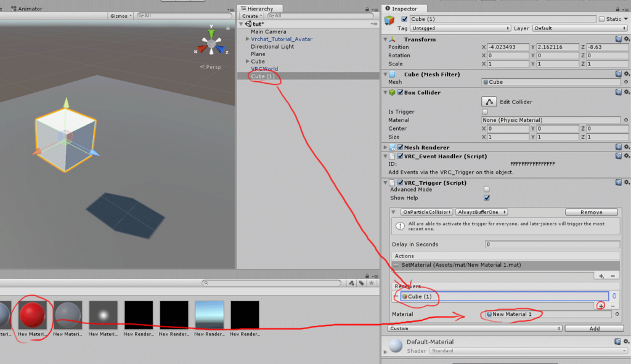Screen dimensions: 631x364
Task: Open picker beside New Material 1 field
Action: coord(617,314)
